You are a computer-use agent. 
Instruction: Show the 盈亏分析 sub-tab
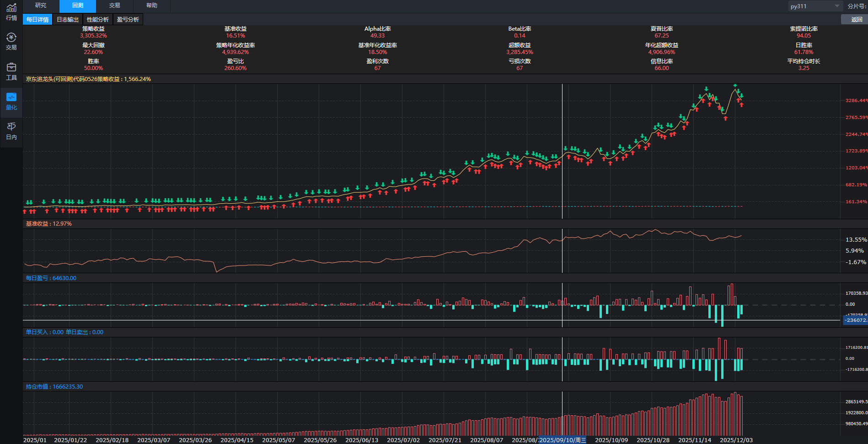click(128, 19)
